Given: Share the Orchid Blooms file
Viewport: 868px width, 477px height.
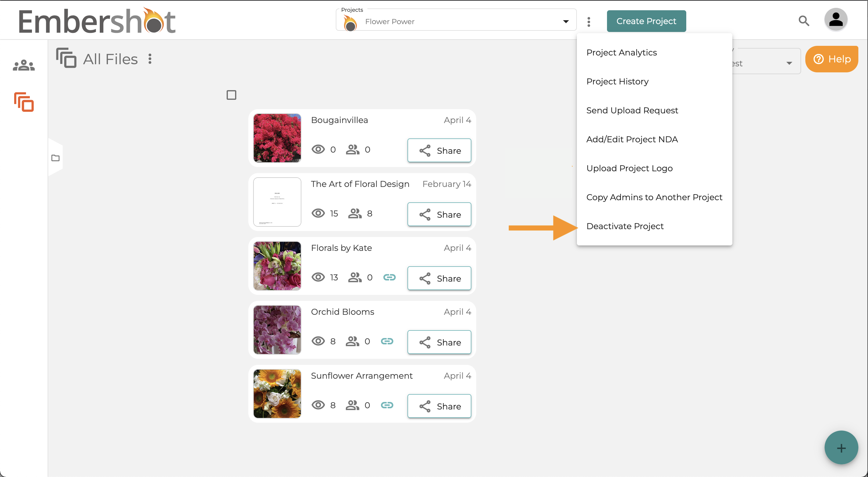Looking at the screenshot, I should [439, 342].
